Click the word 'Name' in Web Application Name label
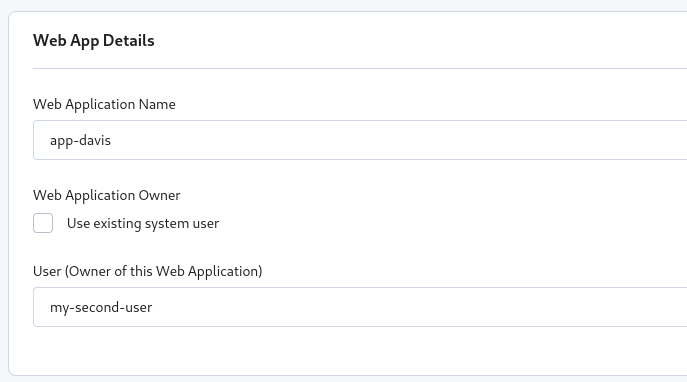This screenshot has width=687, height=382. [x=157, y=104]
